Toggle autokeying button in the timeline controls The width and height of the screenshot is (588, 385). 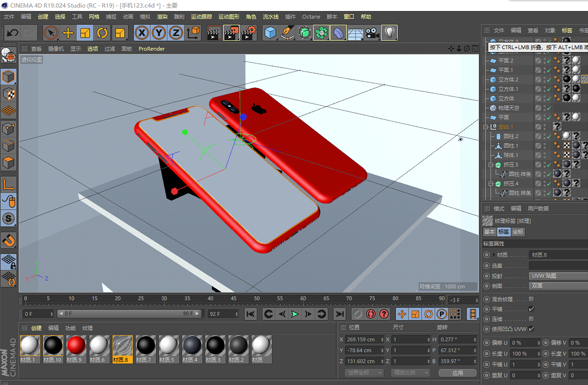point(371,314)
